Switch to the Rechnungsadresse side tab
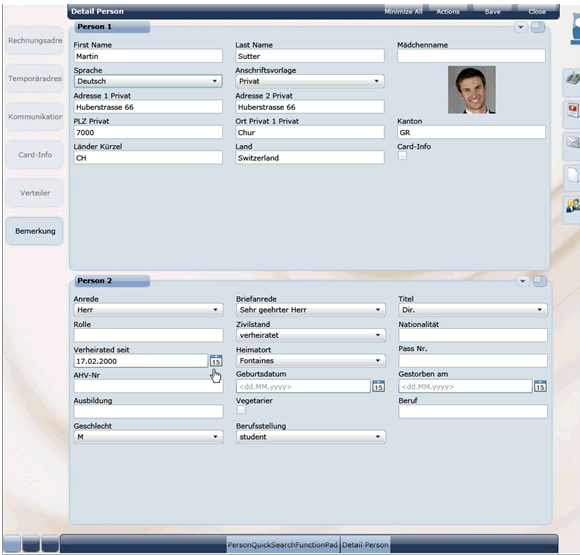The height and width of the screenshot is (555, 580). click(35, 40)
